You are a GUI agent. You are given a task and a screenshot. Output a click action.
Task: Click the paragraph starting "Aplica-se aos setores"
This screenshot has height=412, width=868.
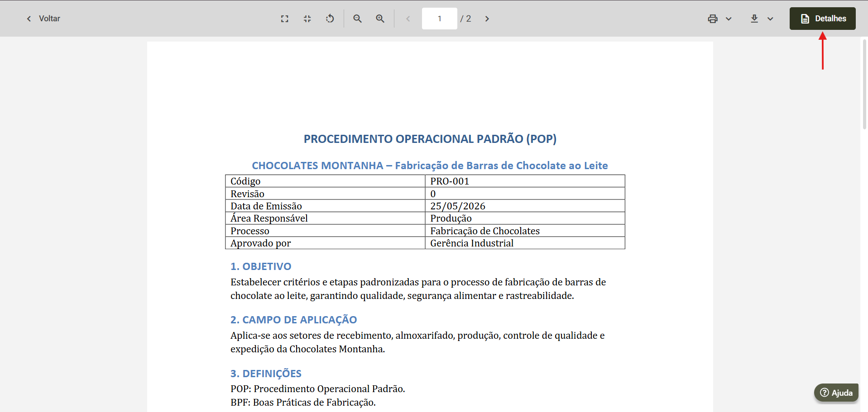pos(417,342)
